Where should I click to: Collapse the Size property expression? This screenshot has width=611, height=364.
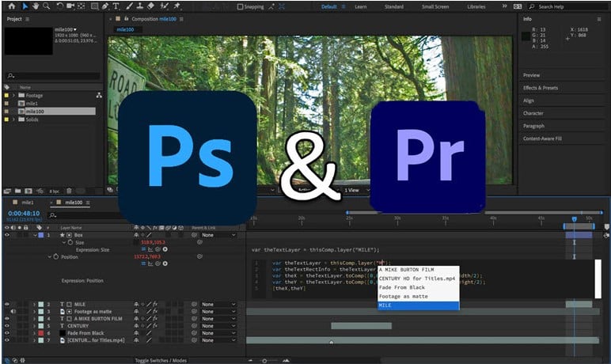click(64, 242)
